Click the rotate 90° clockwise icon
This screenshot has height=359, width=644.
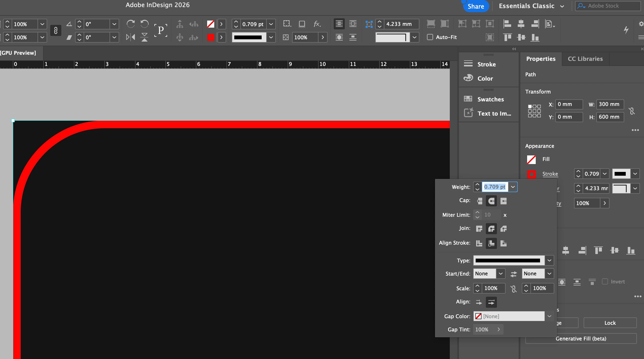point(131,24)
